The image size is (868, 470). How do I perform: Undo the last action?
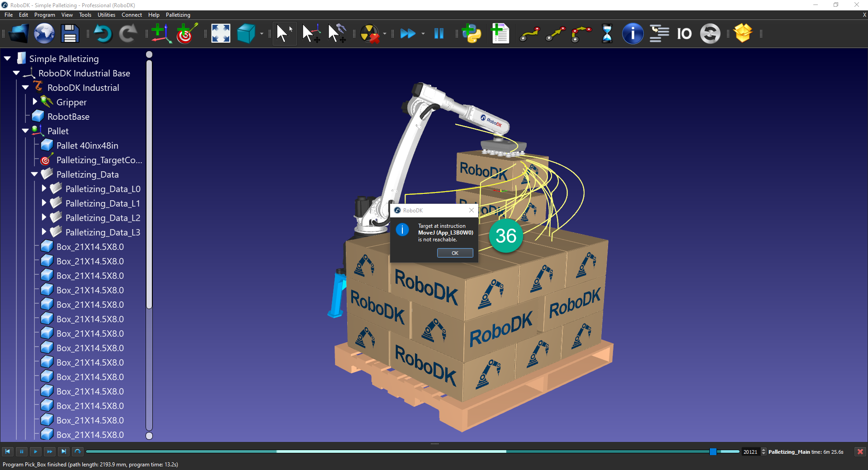103,33
